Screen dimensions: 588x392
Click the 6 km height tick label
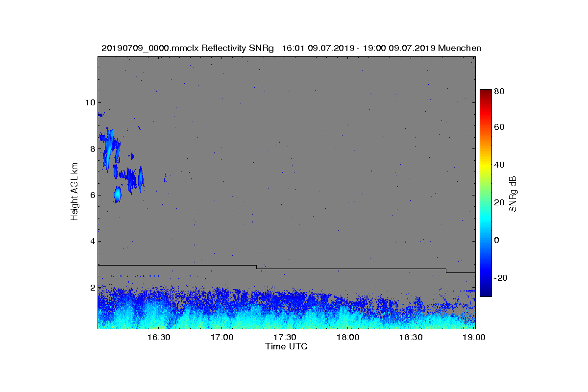coord(92,195)
